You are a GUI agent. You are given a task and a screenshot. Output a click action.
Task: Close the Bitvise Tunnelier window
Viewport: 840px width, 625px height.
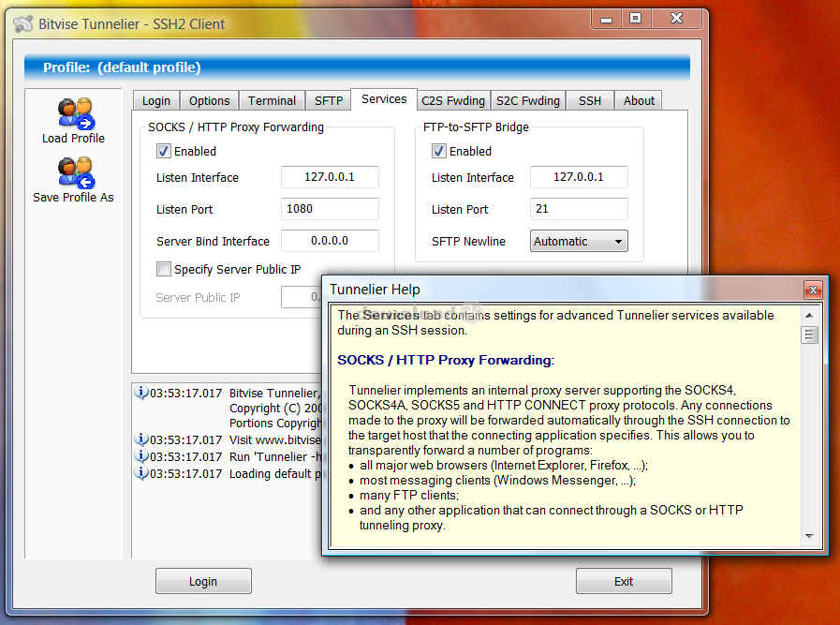676,20
